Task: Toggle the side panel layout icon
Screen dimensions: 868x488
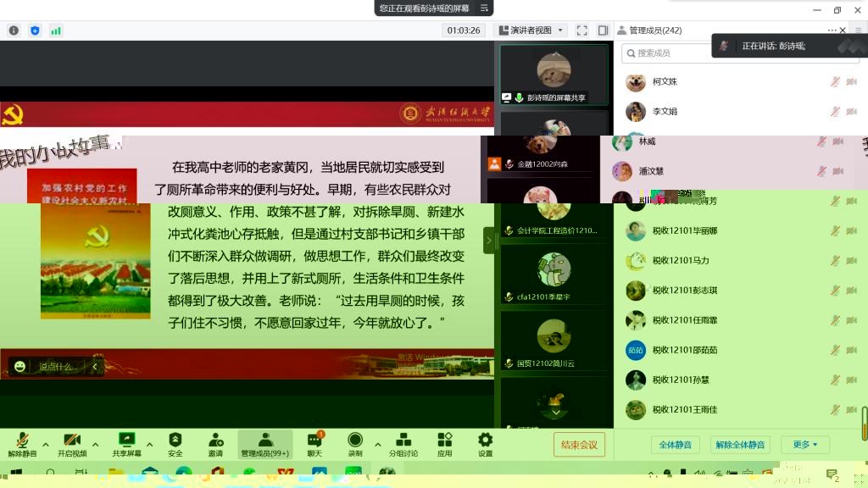Action: click(x=603, y=30)
